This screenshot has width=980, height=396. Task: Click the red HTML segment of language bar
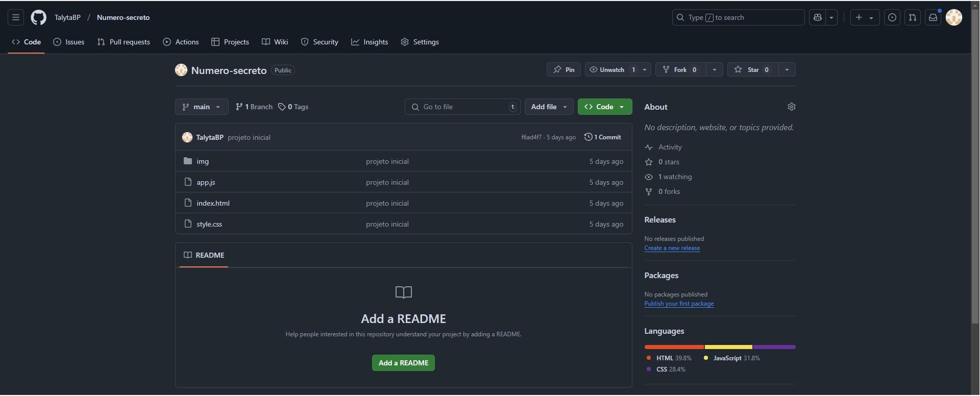(x=674, y=347)
